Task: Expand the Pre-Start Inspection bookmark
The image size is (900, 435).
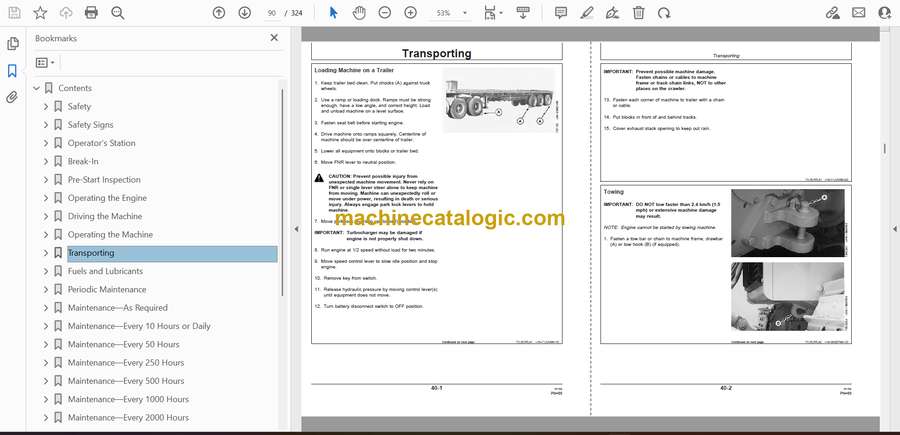Action: click(46, 180)
